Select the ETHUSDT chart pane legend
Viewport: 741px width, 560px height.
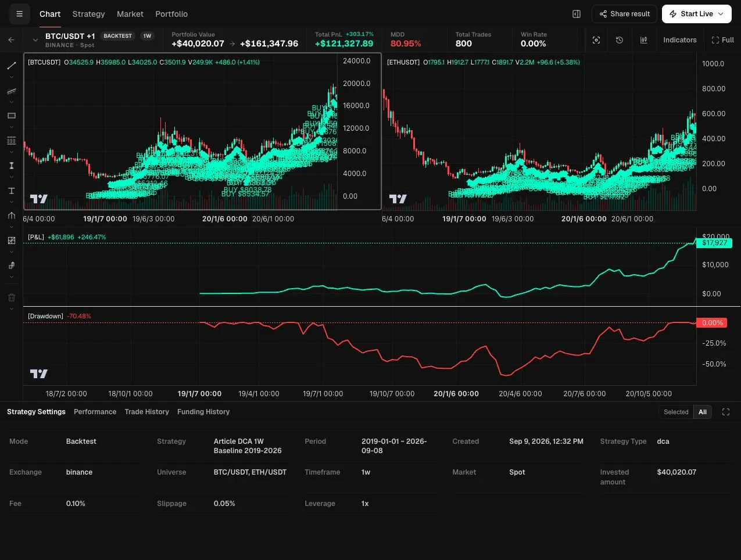[403, 62]
